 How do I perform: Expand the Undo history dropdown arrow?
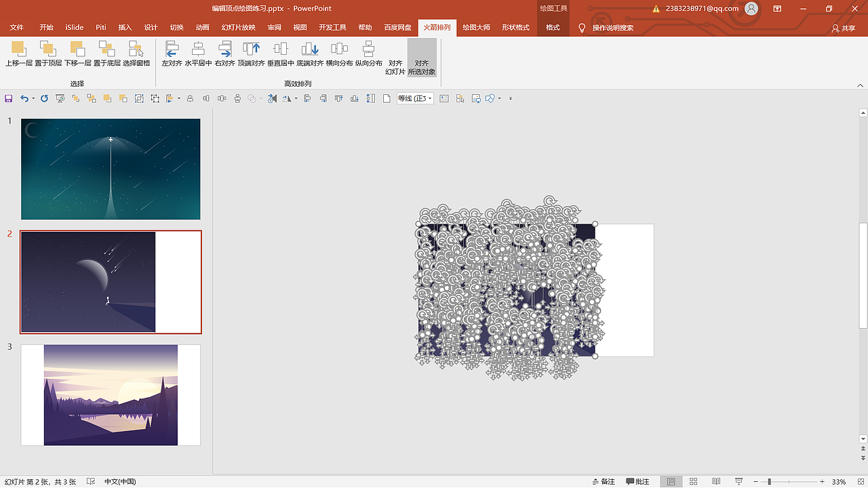(x=33, y=98)
